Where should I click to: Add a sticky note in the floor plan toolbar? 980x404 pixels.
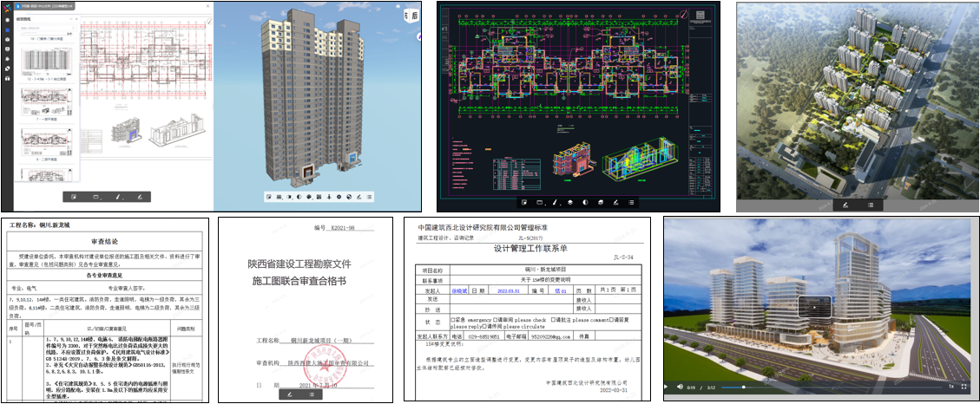[74, 197]
